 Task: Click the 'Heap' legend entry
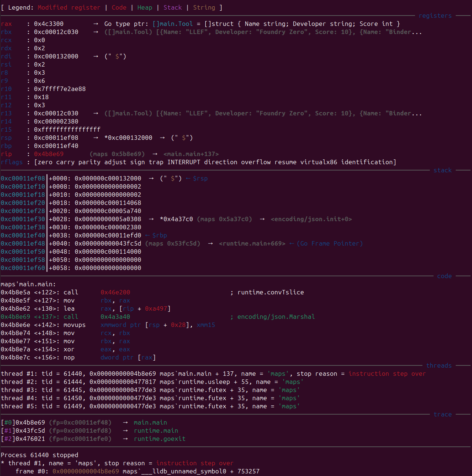[x=145, y=7]
